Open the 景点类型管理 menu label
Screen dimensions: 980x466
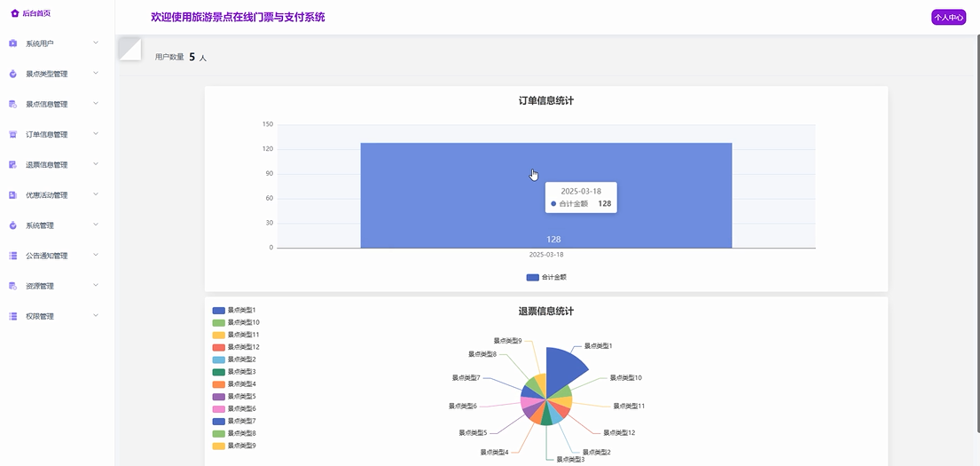click(46, 74)
